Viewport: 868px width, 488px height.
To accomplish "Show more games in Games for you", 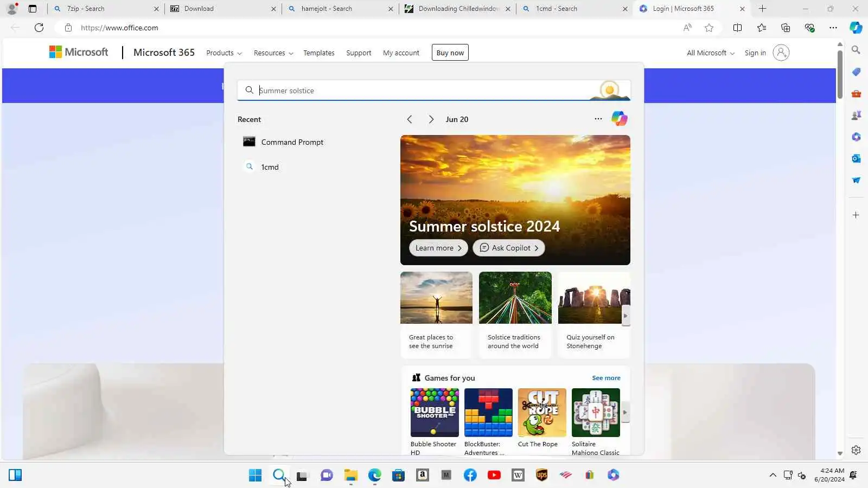I will [x=626, y=413].
